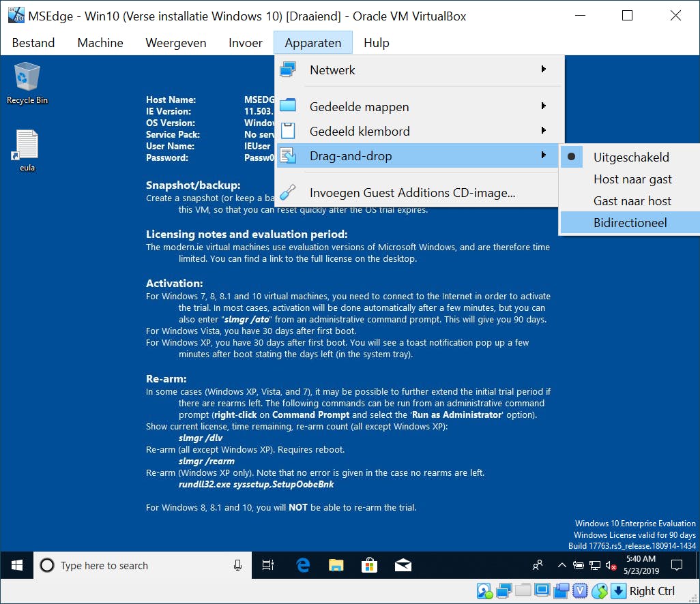Click the status bar resize grip

(694, 598)
